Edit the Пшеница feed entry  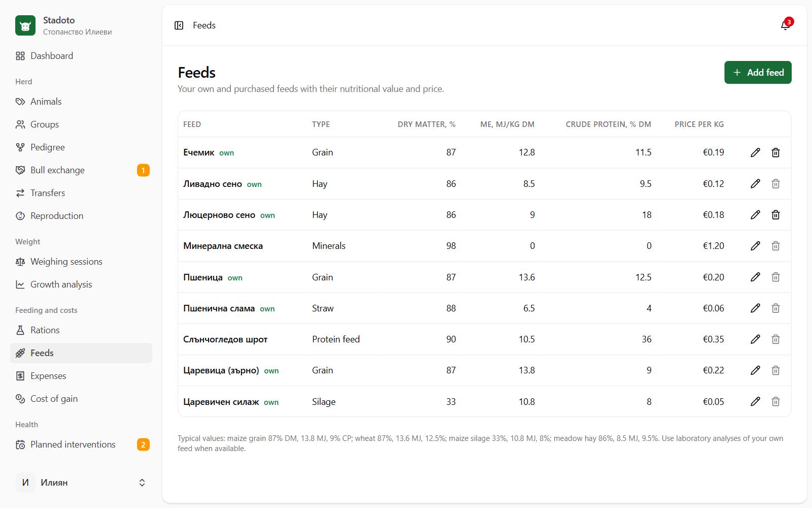755,277
